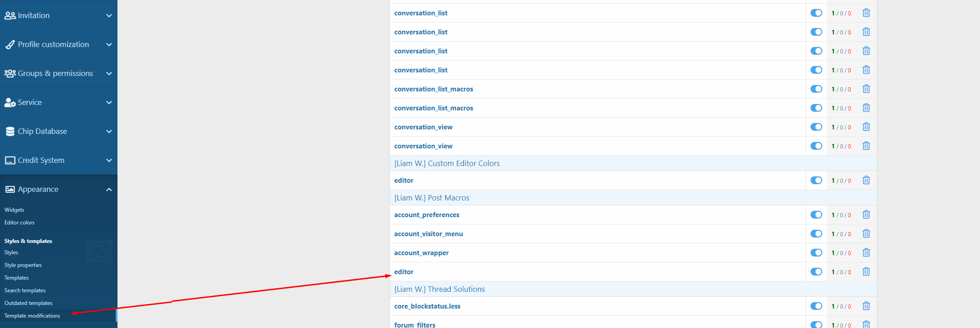
Task: Delete the account_preferences template modification
Action: 866,215
